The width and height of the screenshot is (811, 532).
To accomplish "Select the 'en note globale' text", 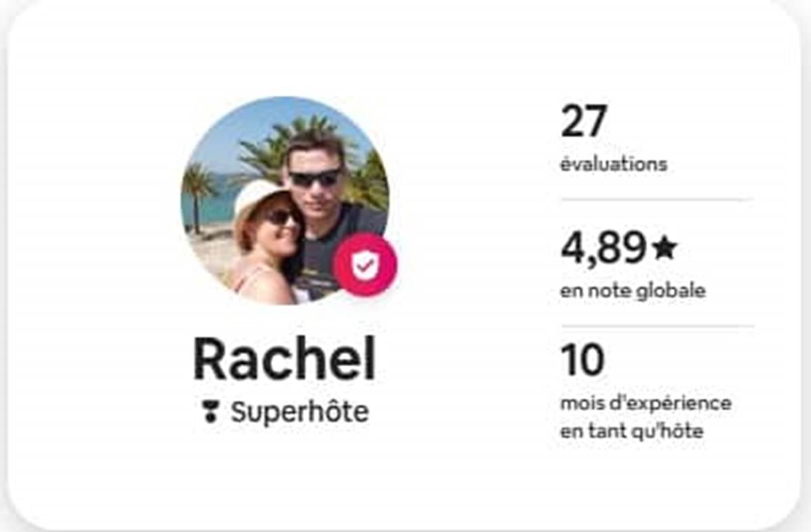I will click(x=633, y=291).
